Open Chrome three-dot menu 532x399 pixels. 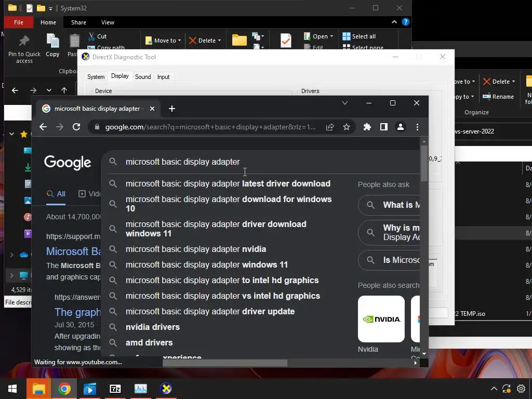click(x=417, y=127)
